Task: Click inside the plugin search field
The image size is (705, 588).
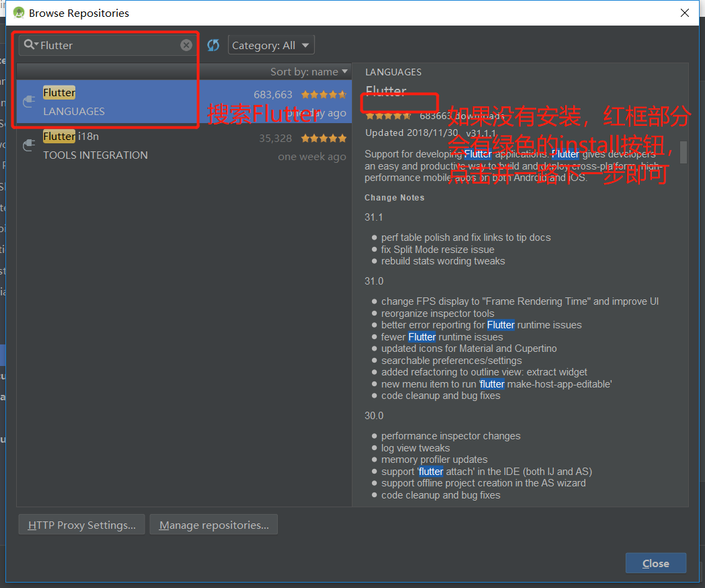Action: tap(108, 45)
